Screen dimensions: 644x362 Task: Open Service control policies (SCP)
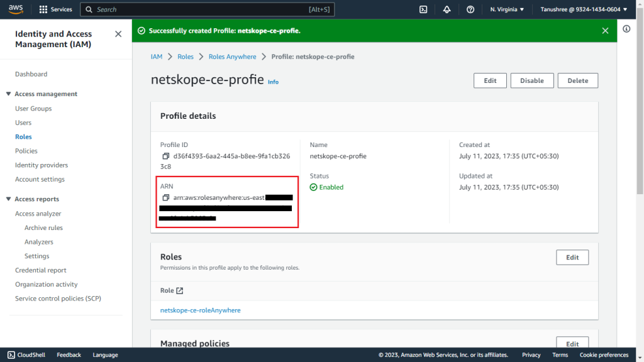pyautogui.click(x=58, y=299)
